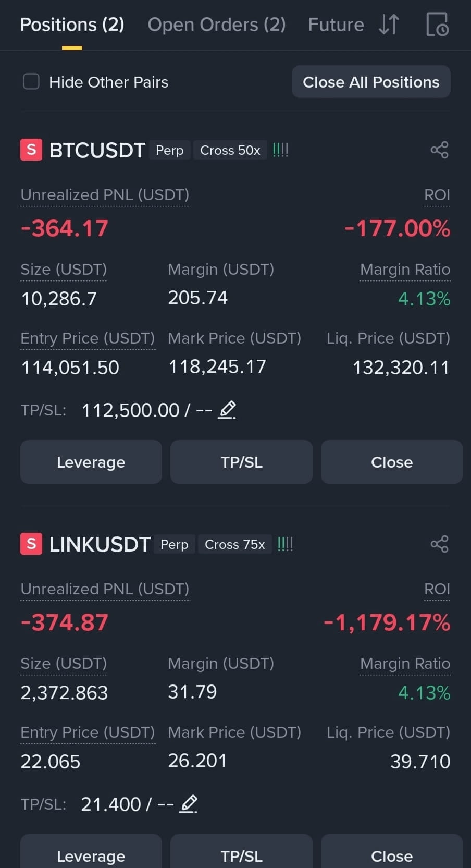Tap LINKUSDT ADL indicator bars
The height and width of the screenshot is (868, 471).
click(x=285, y=544)
